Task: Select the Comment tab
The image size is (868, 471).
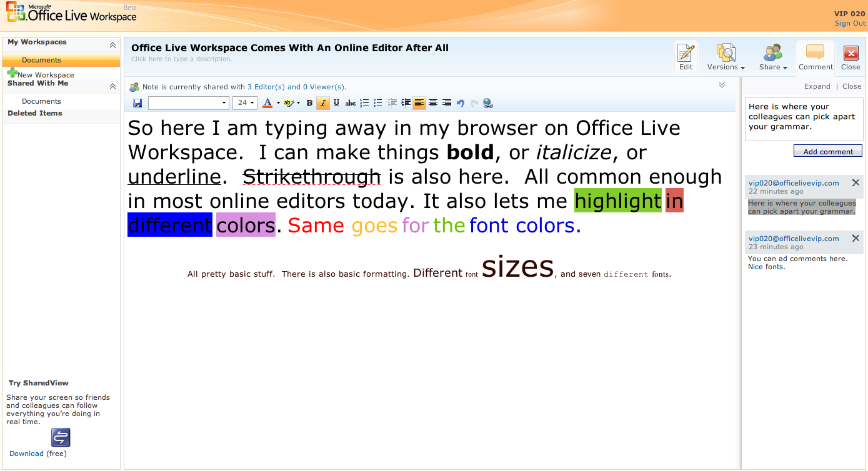Action: coord(816,57)
